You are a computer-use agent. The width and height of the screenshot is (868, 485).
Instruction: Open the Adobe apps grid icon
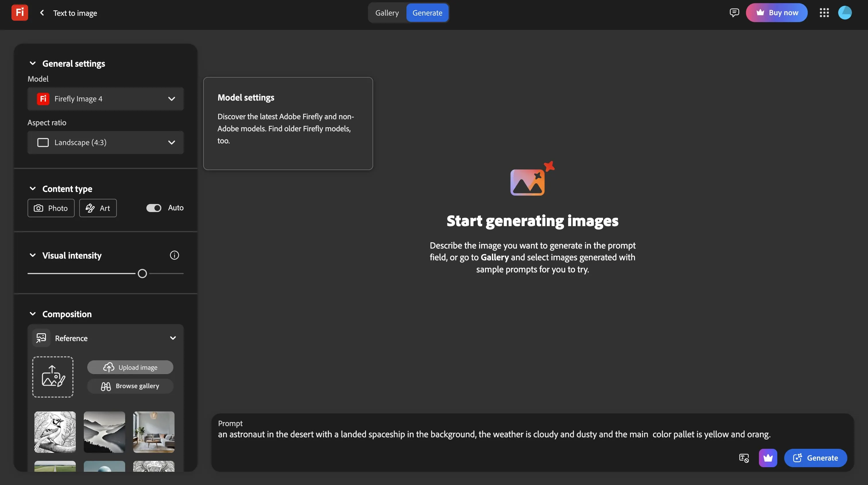click(x=824, y=13)
